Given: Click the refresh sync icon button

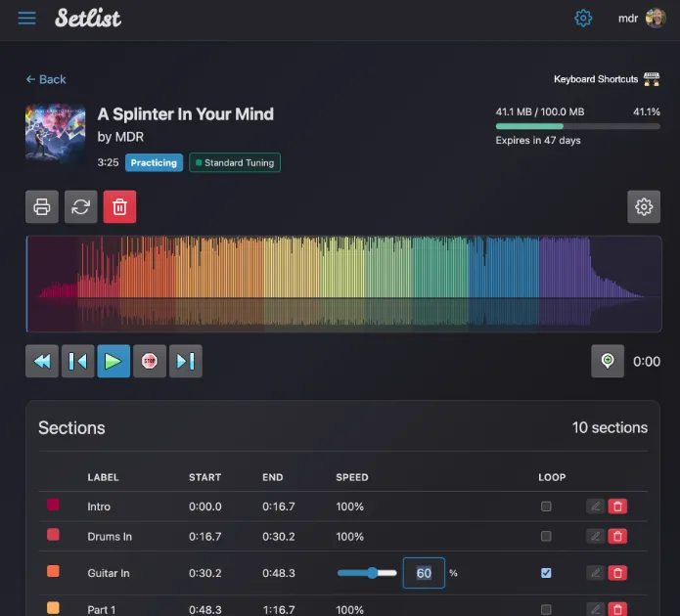Looking at the screenshot, I should point(81,207).
